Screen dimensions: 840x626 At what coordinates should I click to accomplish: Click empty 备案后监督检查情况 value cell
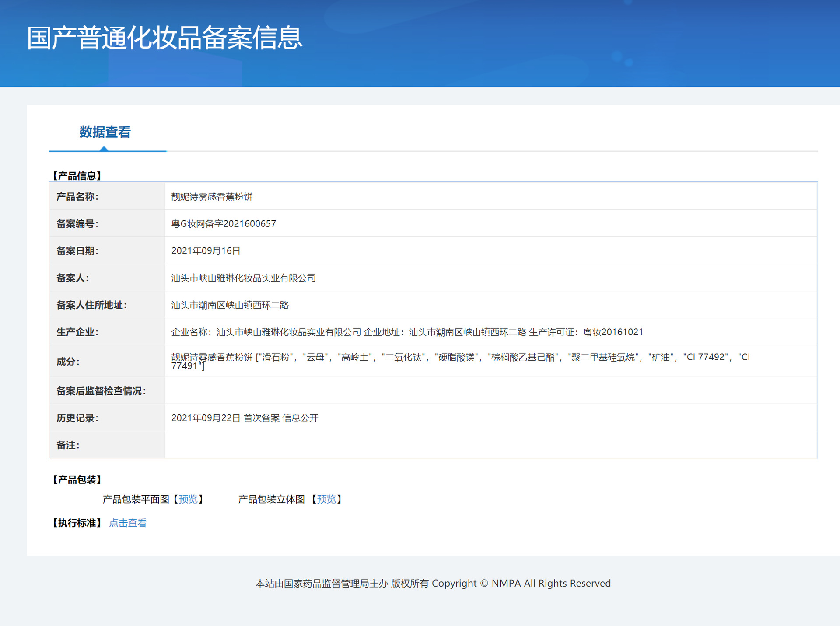(x=490, y=391)
